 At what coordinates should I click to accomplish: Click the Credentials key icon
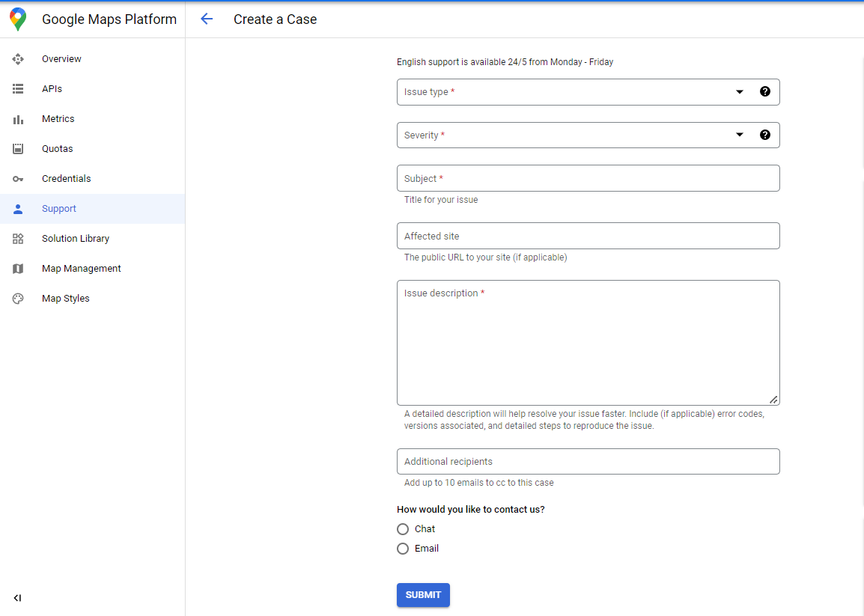click(x=18, y=179)
